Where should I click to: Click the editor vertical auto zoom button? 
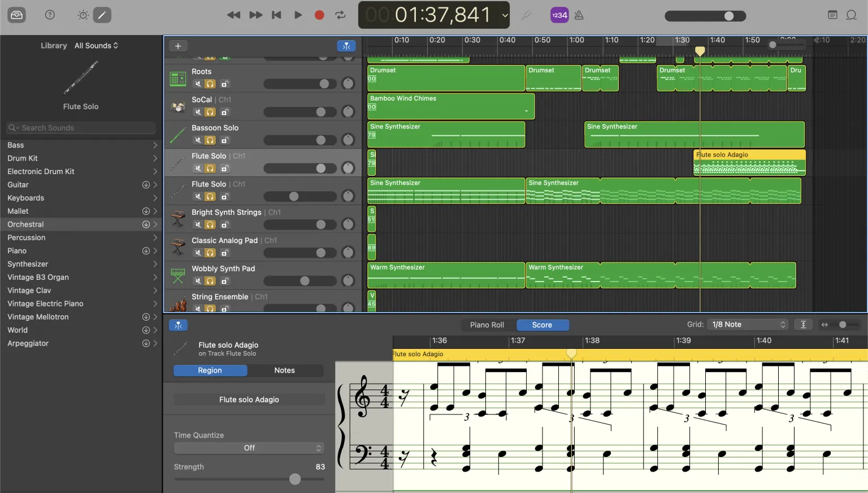(803, 325)
